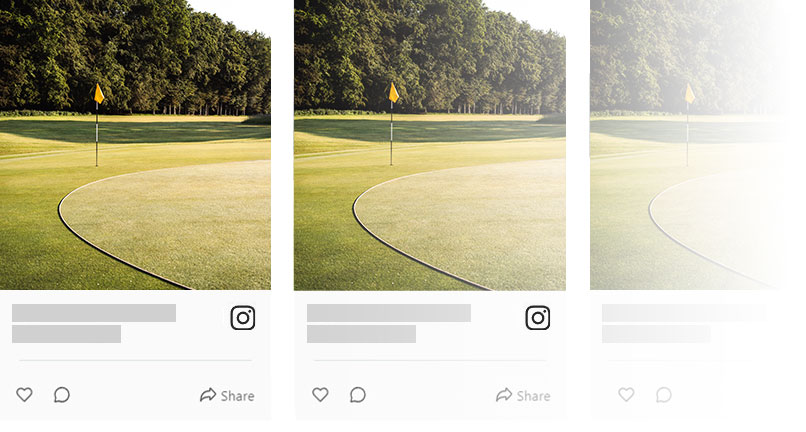The width and height of the screenshot is (806, 432).
Task: Like the second card with heart icon
Action: (320, 394)
